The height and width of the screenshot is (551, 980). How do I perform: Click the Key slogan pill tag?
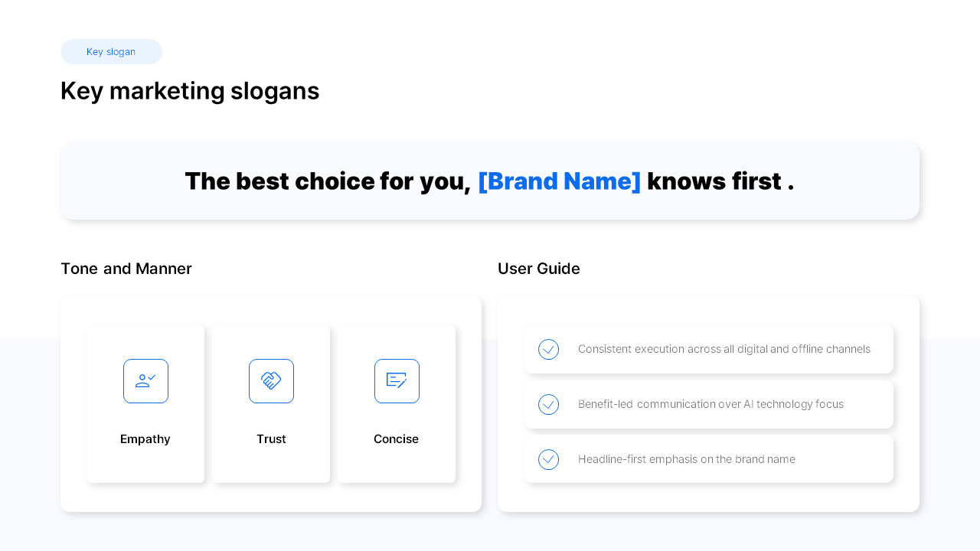[x=111, y=52]
